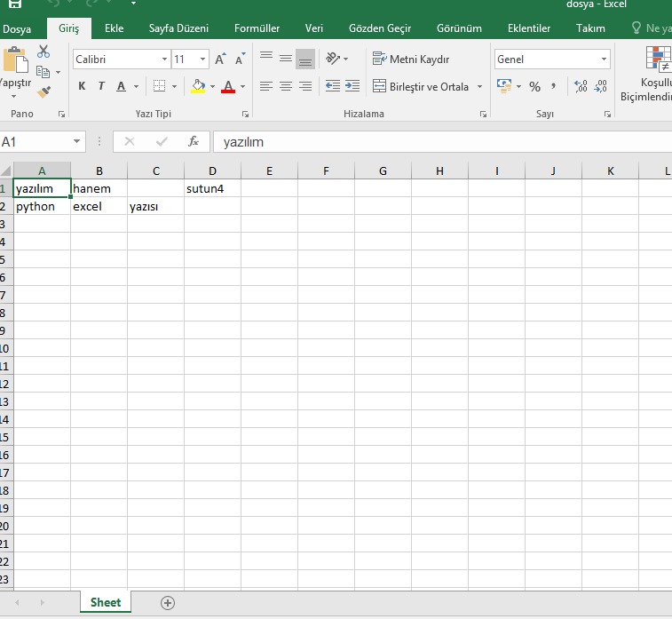
Task: Open Birleştir ve Ortala dropdown arrow
Action: [x=480, y=87]
